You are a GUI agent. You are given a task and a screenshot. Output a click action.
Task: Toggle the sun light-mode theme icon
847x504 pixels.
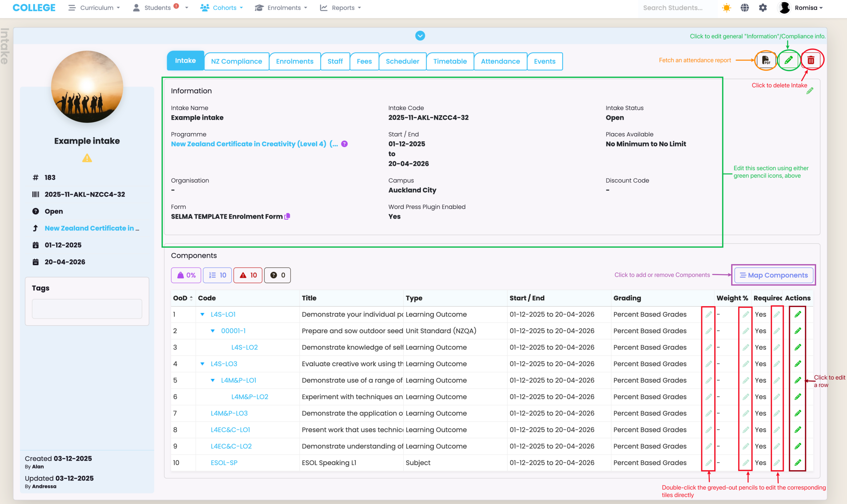726,8
